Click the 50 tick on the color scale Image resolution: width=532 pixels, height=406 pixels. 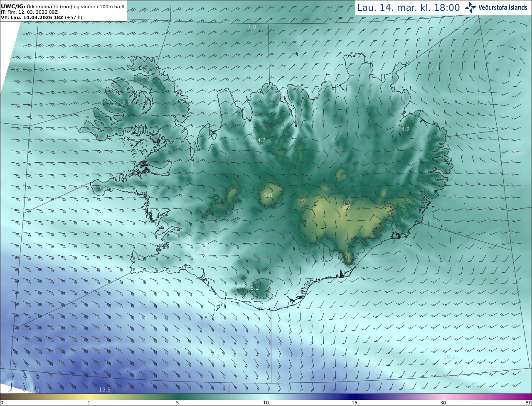tap(528, 403)
